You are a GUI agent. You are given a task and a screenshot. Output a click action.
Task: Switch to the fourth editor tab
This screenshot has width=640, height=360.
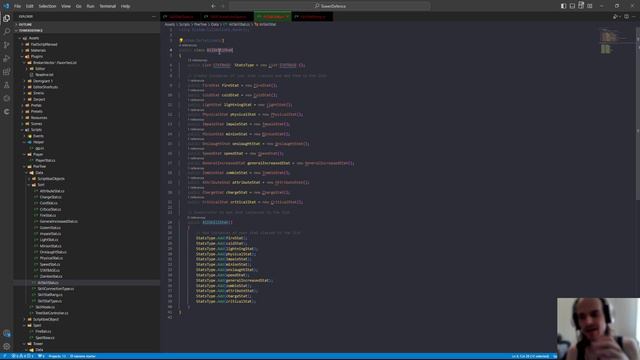coord(312,17)
